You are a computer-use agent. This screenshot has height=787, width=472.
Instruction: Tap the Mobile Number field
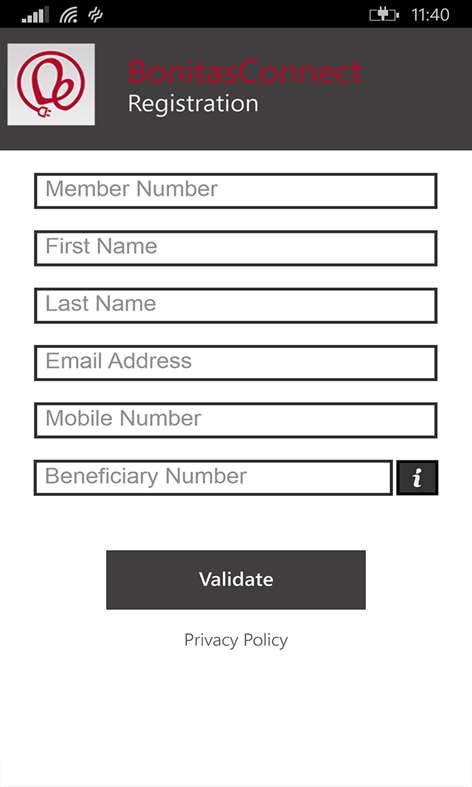pos(235,420)
